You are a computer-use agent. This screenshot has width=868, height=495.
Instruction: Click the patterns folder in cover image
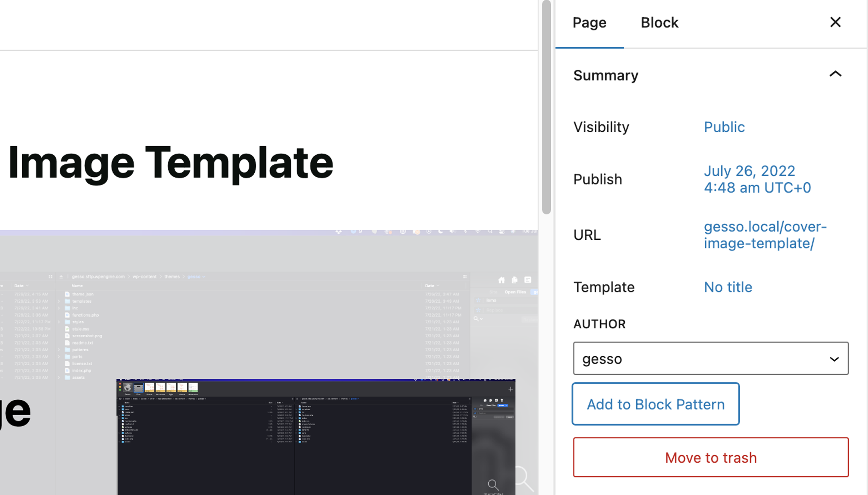[x=80, y=350]
